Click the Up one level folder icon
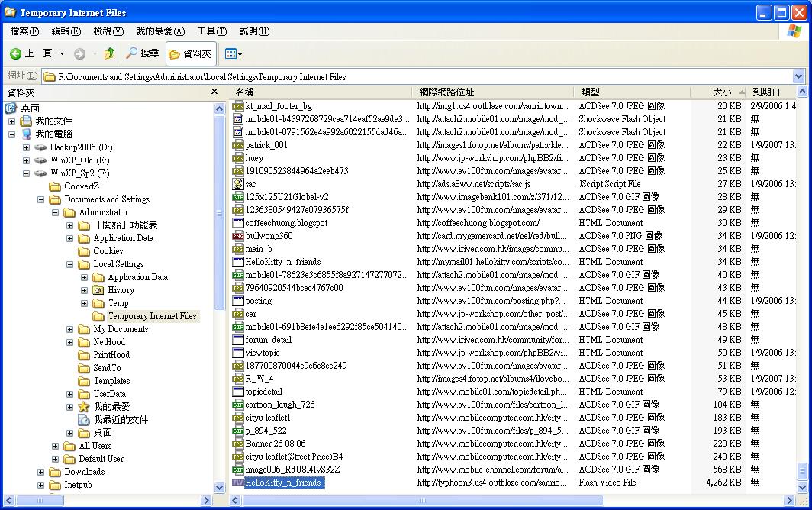Image resolution: width=812 pixels, height=510 pixels. 110,53
